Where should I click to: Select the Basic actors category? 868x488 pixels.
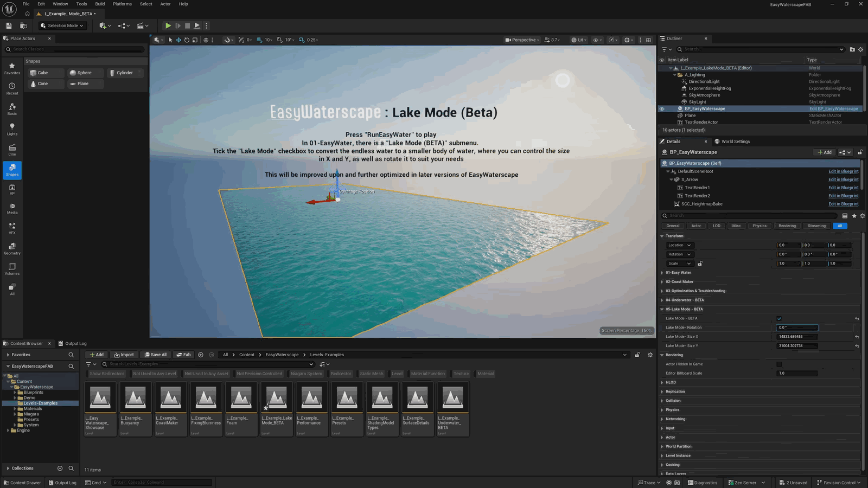(12, 109)
